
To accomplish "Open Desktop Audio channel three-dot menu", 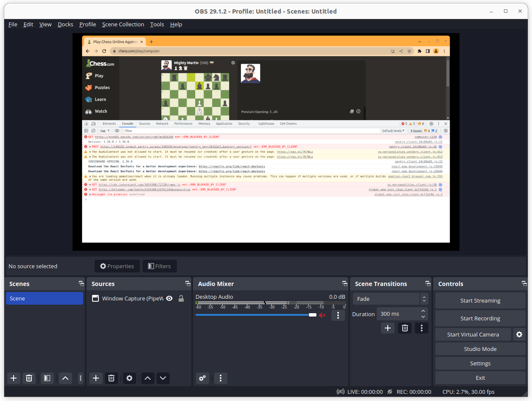I will (338, 315).
